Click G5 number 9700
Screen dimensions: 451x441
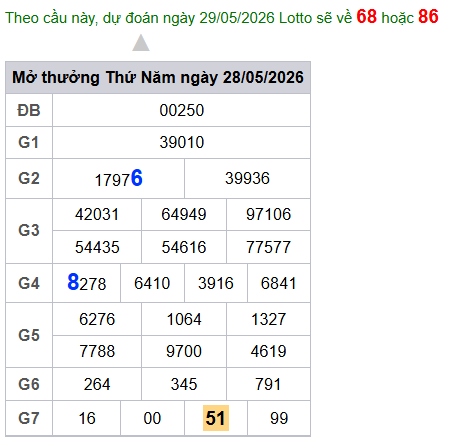[x=184, y=351]
